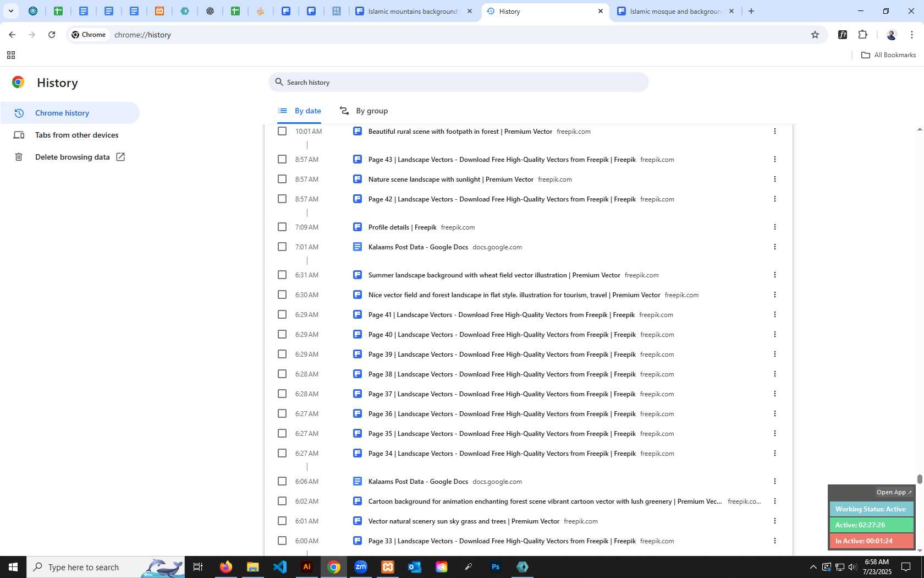Open actions menu for Page 36 entry
924x578 pixels.
(x=775, y=413)
